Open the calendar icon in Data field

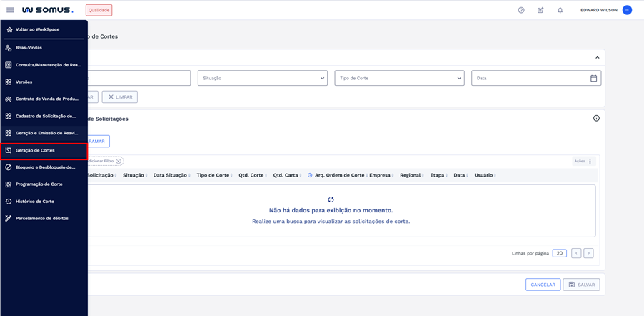[593, 78]
